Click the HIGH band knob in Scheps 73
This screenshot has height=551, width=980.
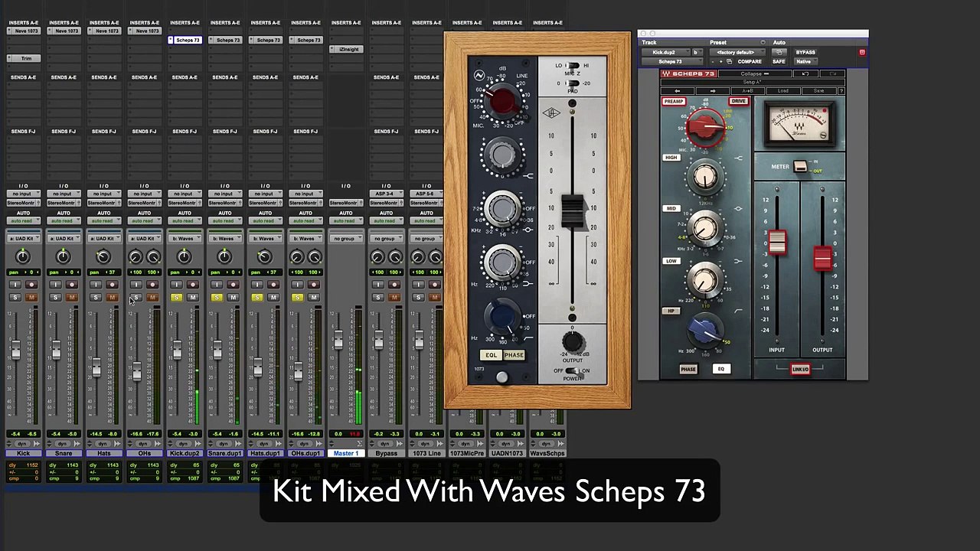pos(705,178)
